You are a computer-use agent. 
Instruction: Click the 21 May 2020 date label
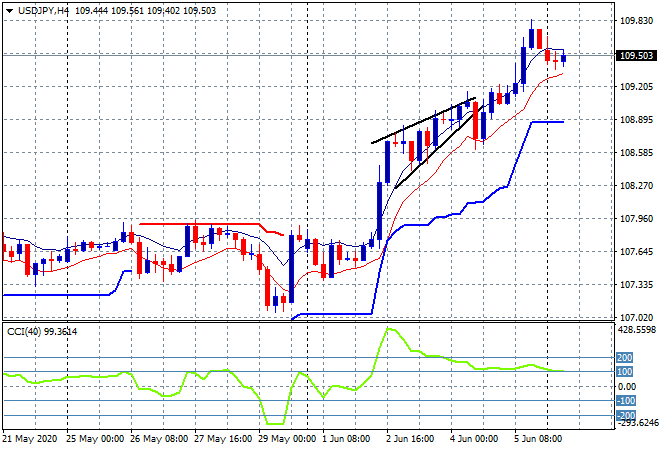pyautogui.click(x=29, y=439)
